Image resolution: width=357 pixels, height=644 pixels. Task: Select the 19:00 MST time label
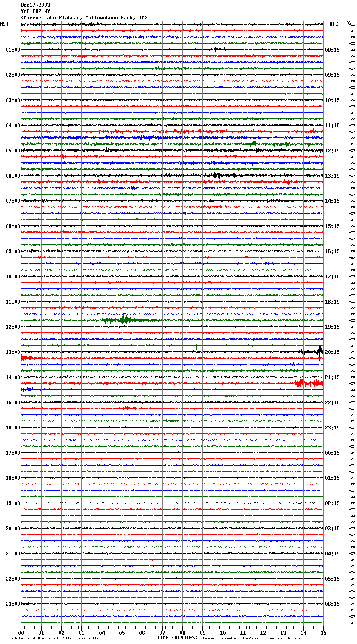13,503
